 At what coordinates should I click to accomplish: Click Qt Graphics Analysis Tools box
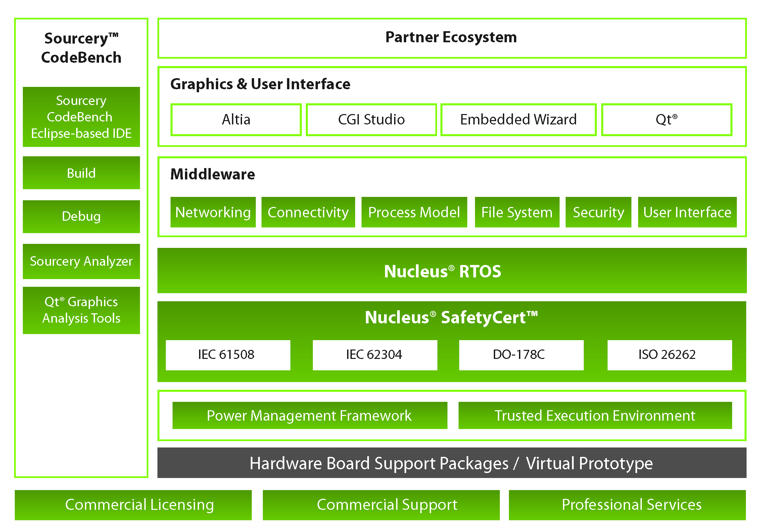point(81,310)
